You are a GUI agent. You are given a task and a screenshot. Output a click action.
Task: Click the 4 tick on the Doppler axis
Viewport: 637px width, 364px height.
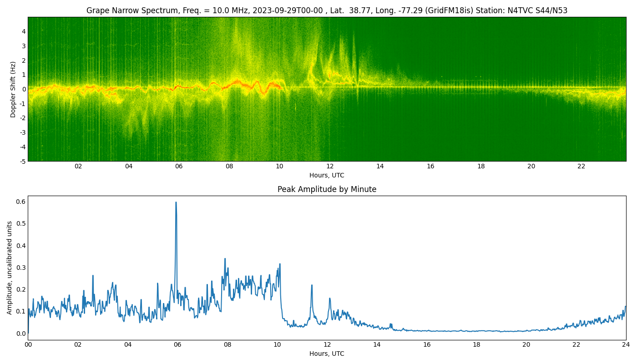23,31
